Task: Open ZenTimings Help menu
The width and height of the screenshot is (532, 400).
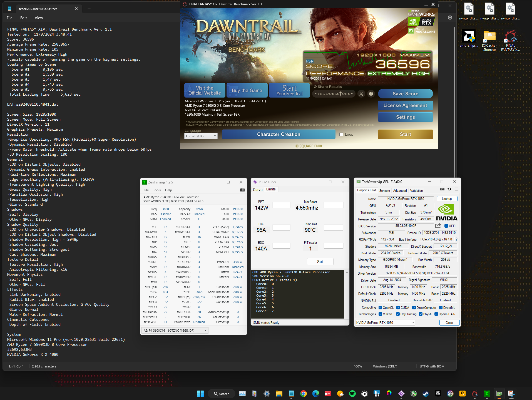Action: [x=168, y=190]
